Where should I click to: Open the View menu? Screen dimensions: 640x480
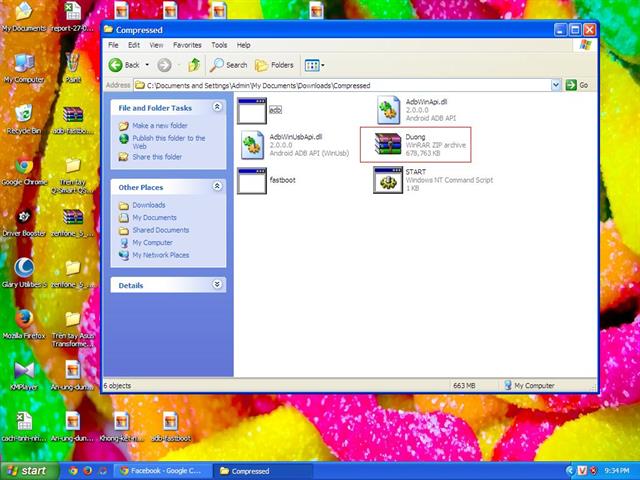pos(156,45)
